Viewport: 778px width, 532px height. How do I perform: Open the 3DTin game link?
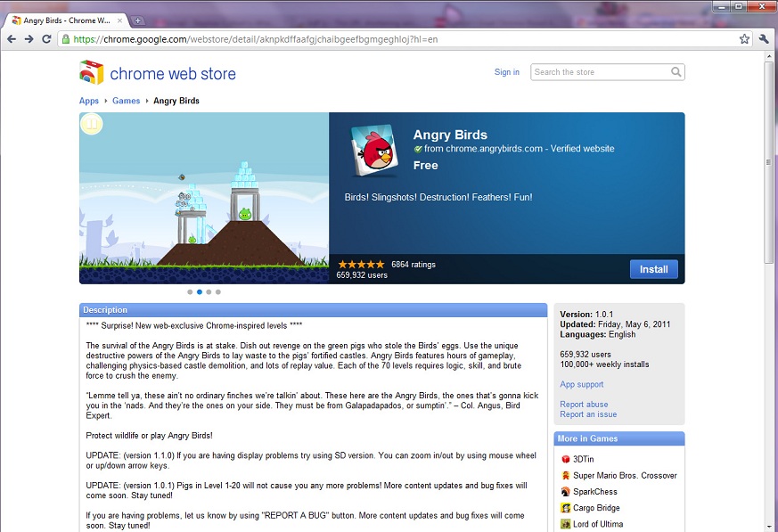[x=583, y=459]
